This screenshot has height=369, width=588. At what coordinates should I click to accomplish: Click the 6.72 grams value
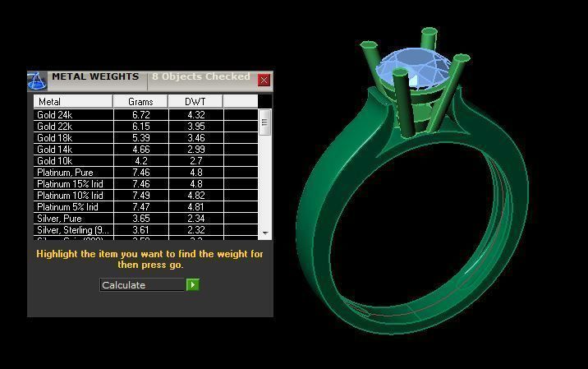141,115
